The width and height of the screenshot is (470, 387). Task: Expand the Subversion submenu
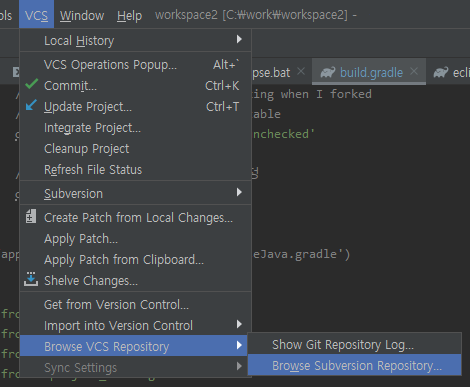tap(135, 193)
